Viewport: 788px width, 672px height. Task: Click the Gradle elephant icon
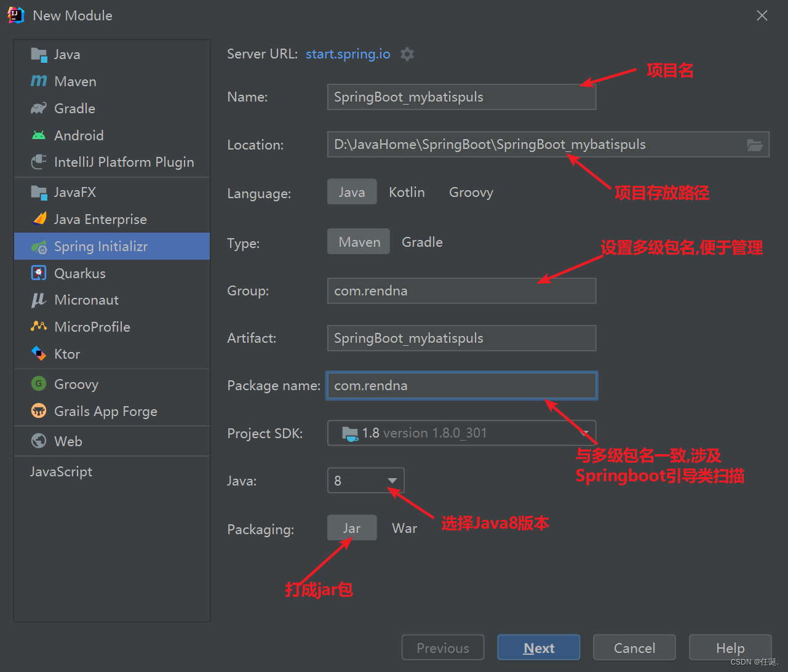click(x=39, y=108)
